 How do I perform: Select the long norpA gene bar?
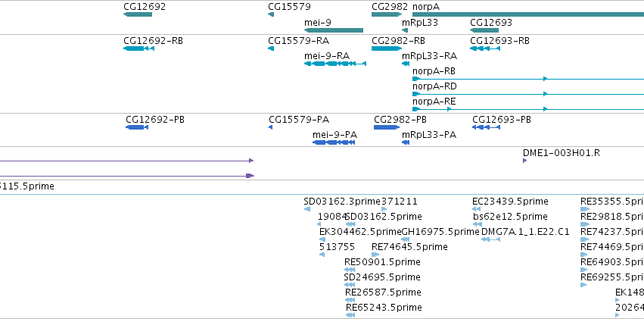tap(528, 14)
